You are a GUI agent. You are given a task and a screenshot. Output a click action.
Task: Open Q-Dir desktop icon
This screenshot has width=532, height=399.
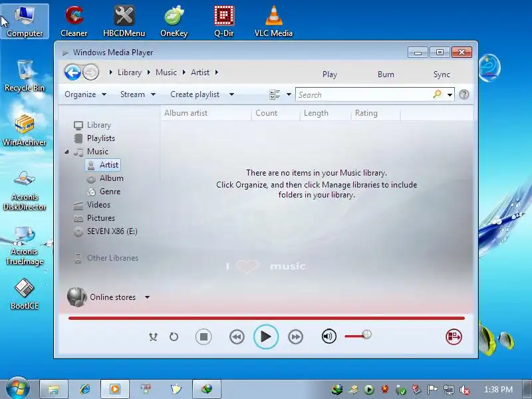point(224,21)
